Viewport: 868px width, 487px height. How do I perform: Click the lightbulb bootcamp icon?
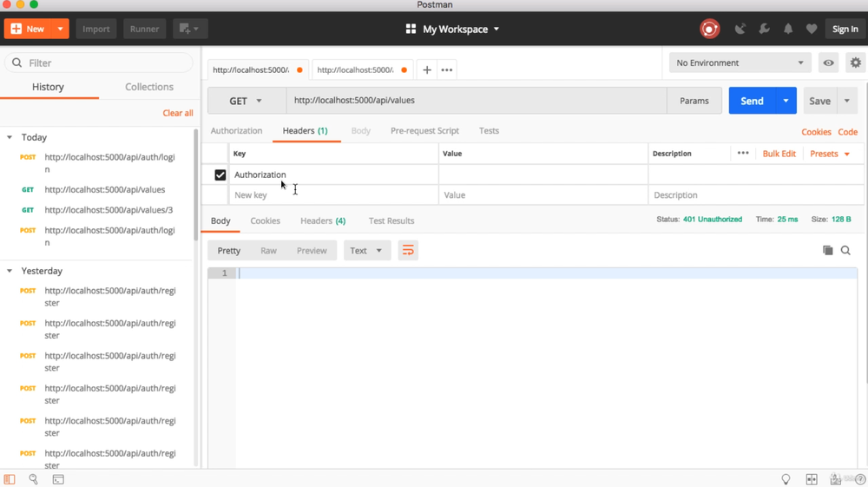pyautogui.click(x=786, y=479)
